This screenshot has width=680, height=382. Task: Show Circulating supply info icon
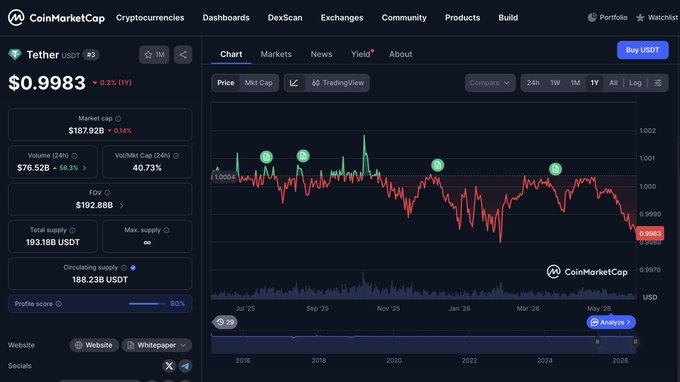(x=124, y=268)
